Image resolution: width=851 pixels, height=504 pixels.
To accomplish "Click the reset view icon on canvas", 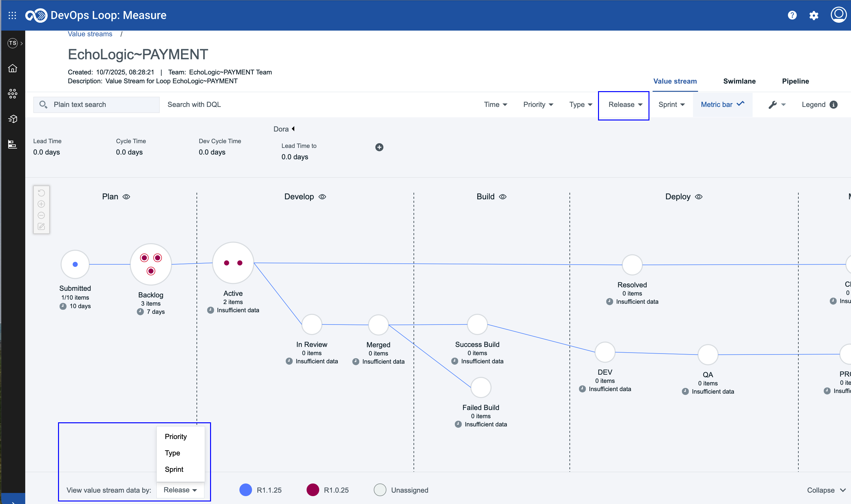I will click(41, 193).
